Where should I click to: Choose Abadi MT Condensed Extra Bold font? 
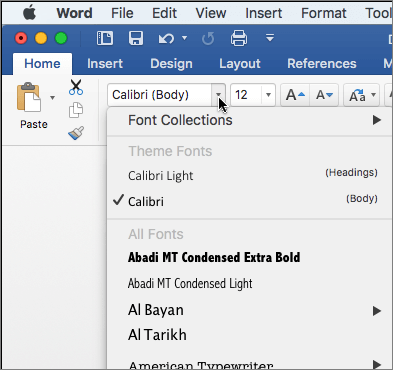[x=250, y=257]
